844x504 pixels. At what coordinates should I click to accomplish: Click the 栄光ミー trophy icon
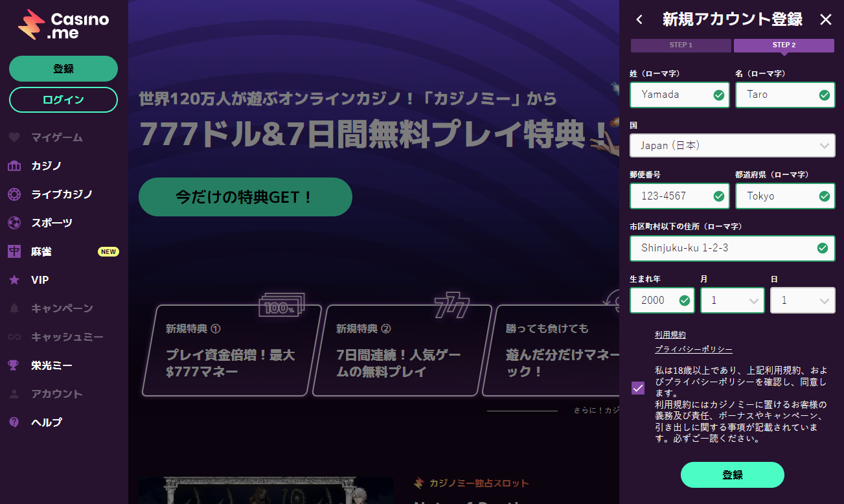tap(14, 365)
